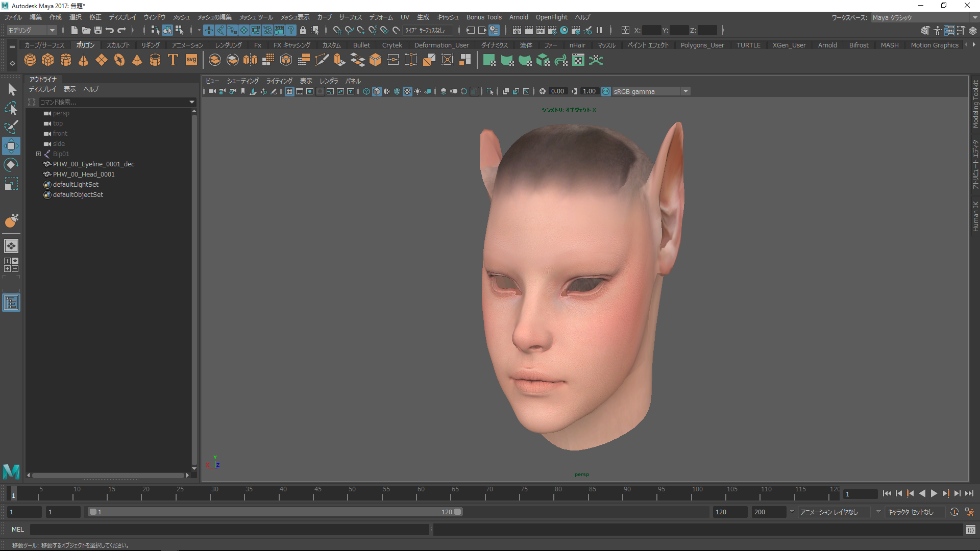Open the メッシュ ツール menu
This screenshot has width=980, height=551.
(x=256, y=17)
